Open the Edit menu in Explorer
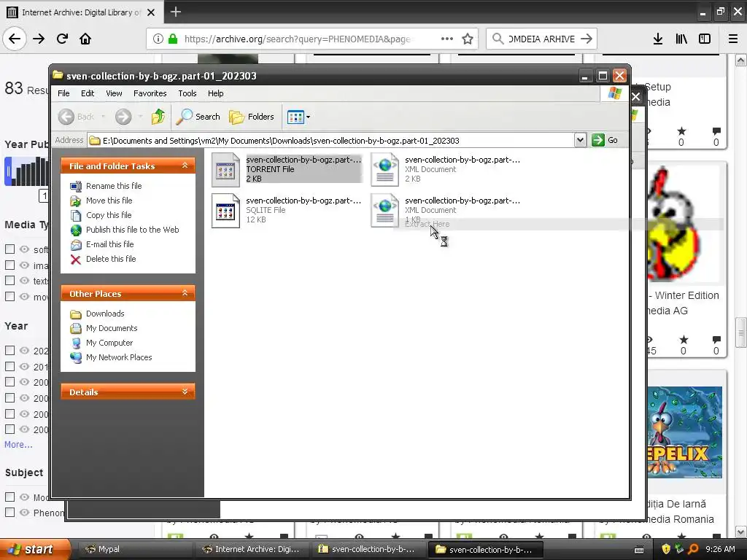 pos(88,93)
